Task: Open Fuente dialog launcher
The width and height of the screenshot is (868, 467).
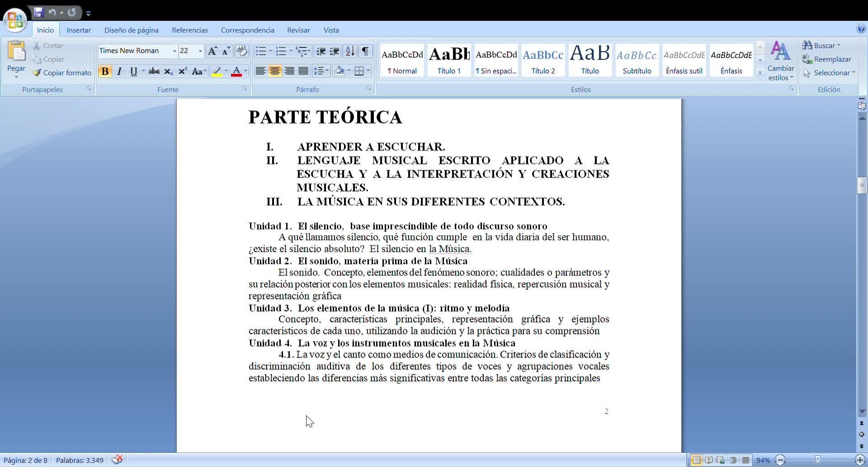Action: [245, 89]
